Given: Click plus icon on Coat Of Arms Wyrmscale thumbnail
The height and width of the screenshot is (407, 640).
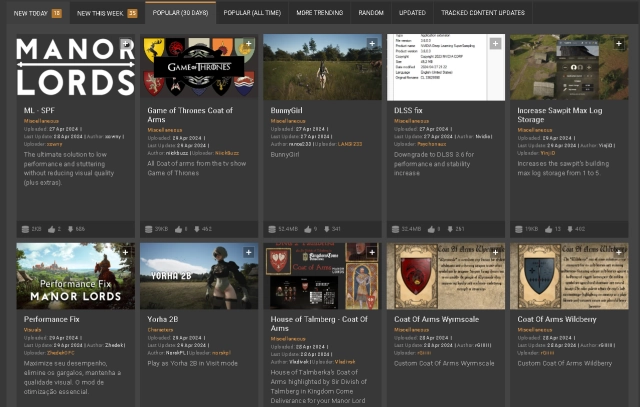Looking at the screenshot, I should coord(495,252).
